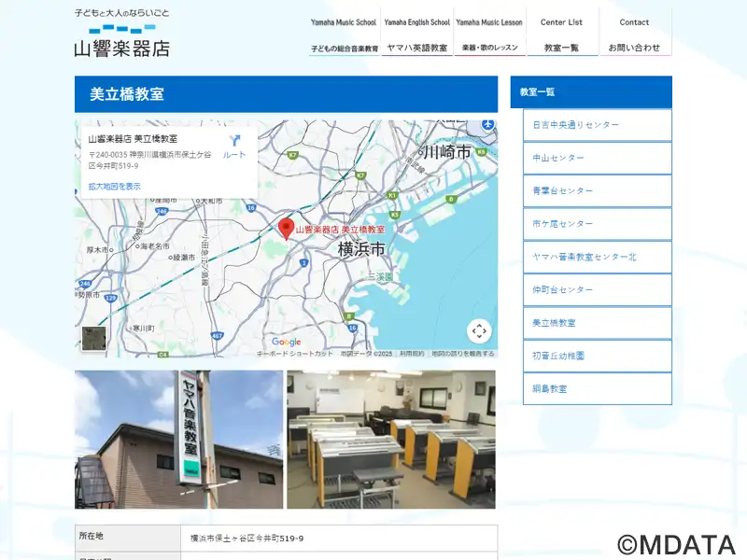View the keyboard classroom interior photo

coord(391,440)
